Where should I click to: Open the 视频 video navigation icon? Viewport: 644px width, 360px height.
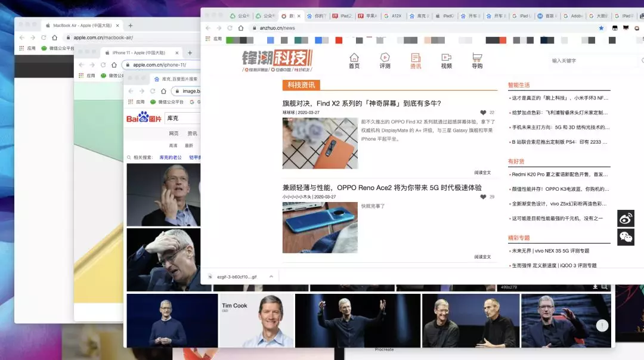447,61
